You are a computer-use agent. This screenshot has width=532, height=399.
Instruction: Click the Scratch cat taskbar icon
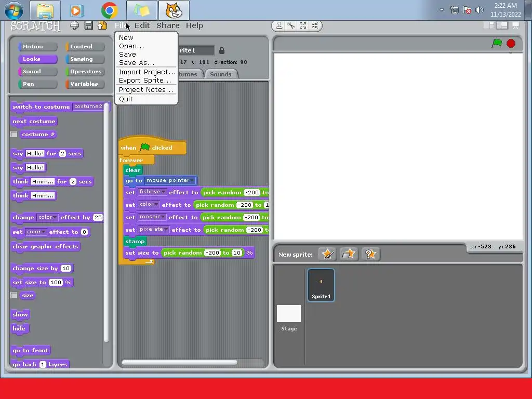click(x=174, y=10)
